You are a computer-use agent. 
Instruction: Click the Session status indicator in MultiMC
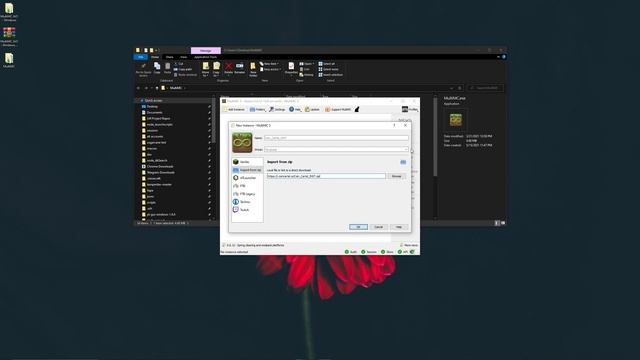pos(369,252)
